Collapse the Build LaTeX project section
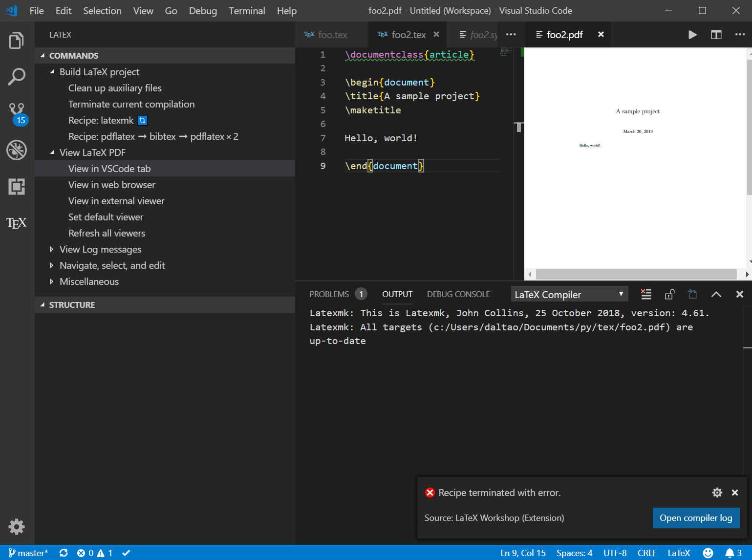 pyautogui.click(x=53, y=71)
